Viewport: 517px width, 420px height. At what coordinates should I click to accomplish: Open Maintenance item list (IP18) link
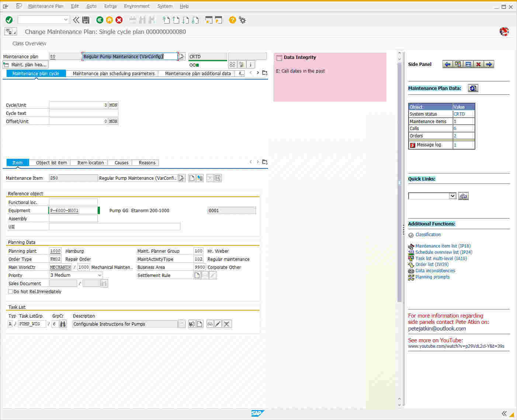(443, 246)
